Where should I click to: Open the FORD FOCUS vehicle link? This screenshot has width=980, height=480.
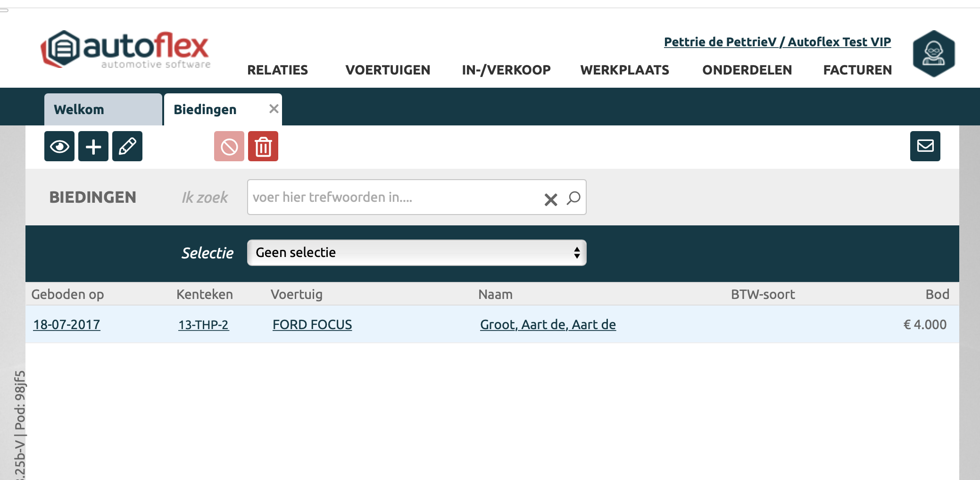click(312, 325)
